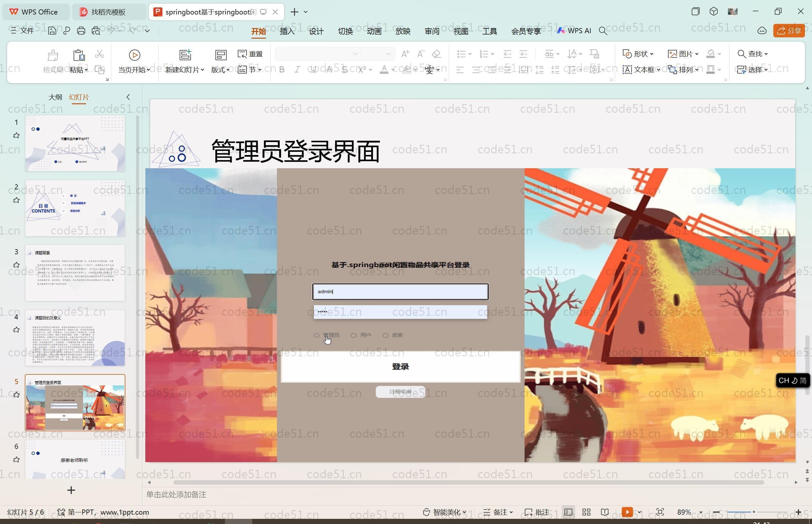Click fit slide to window icon
This screenshot has height=524, width=812.
coord(660,512)
